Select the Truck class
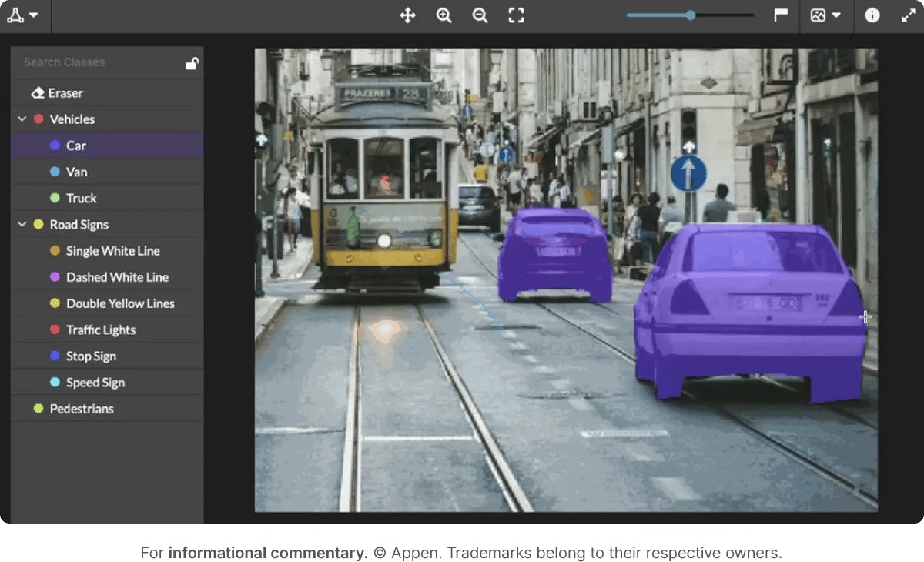The height and width of the screenshot is (562, 924). [79, 198]
